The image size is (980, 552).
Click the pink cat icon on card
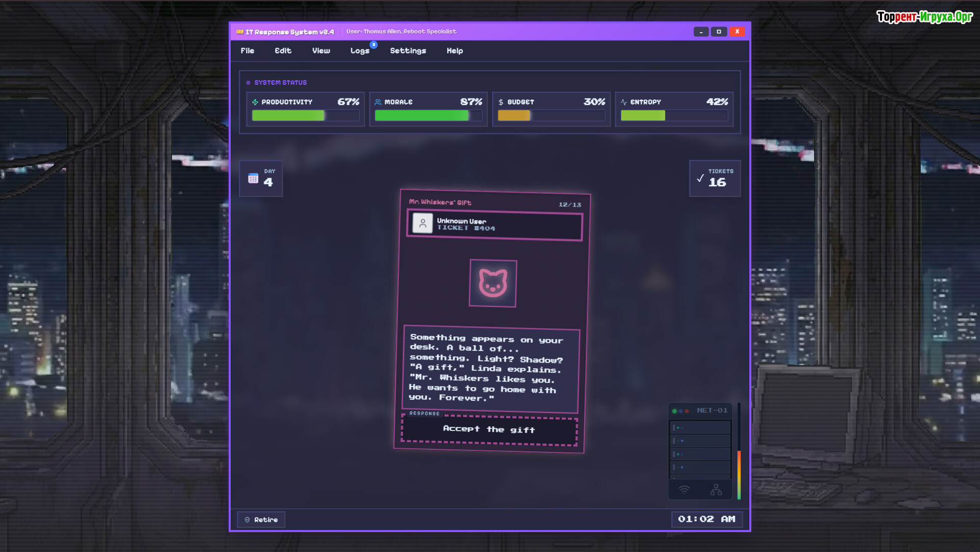tap(493, 283)
